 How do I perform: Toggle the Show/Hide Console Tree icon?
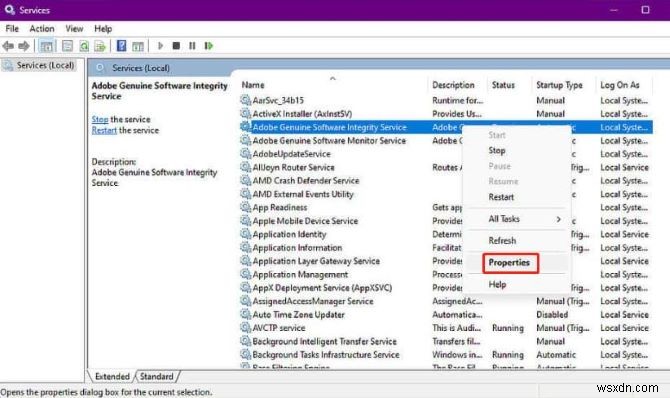click(46, 46)
